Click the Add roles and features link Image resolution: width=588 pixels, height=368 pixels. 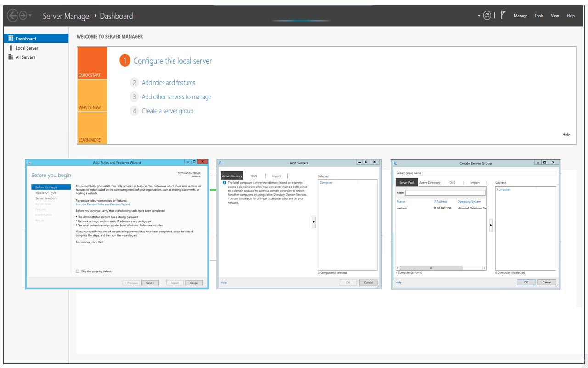168,83
